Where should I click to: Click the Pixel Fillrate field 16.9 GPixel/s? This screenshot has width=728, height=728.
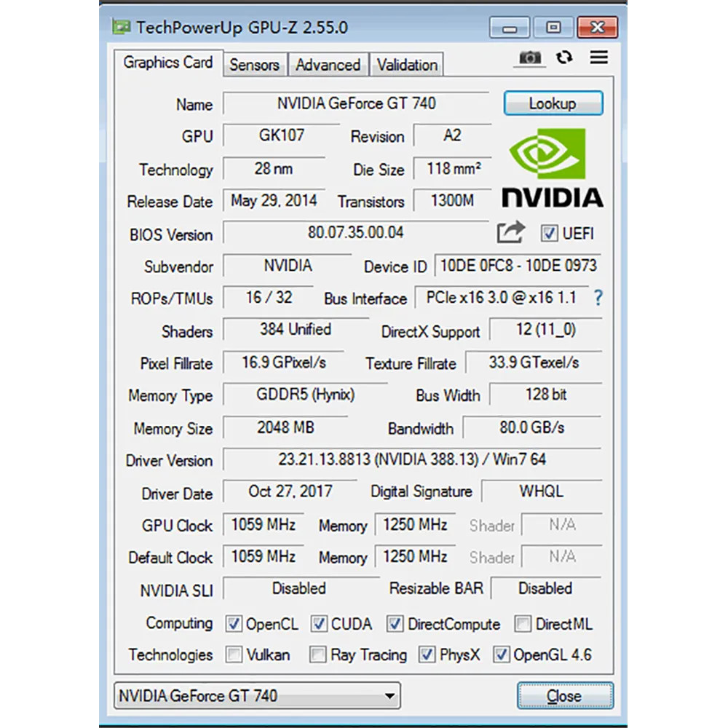coord(284,362)
